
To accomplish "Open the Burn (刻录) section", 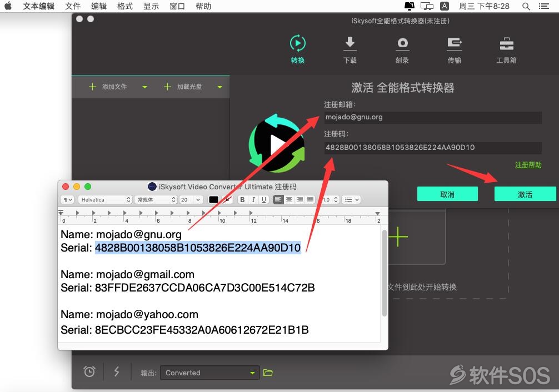I will click(x=402, y=50).
